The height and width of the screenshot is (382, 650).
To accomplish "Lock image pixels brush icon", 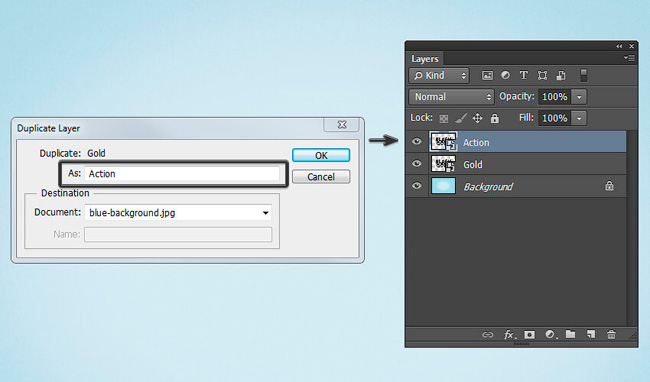I will [461, 118].
